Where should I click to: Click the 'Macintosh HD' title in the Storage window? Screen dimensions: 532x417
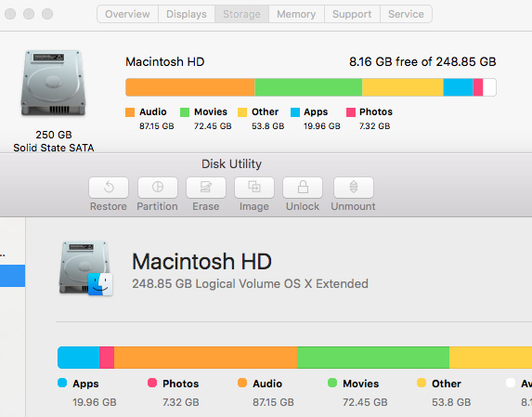point(165,61)
